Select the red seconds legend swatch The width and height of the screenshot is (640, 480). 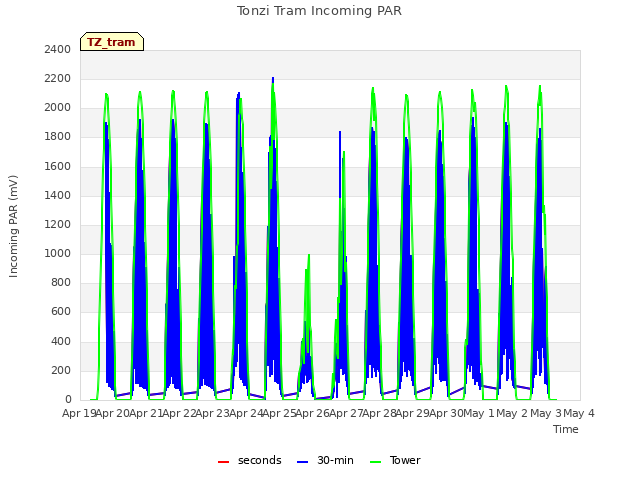[223, 462]
